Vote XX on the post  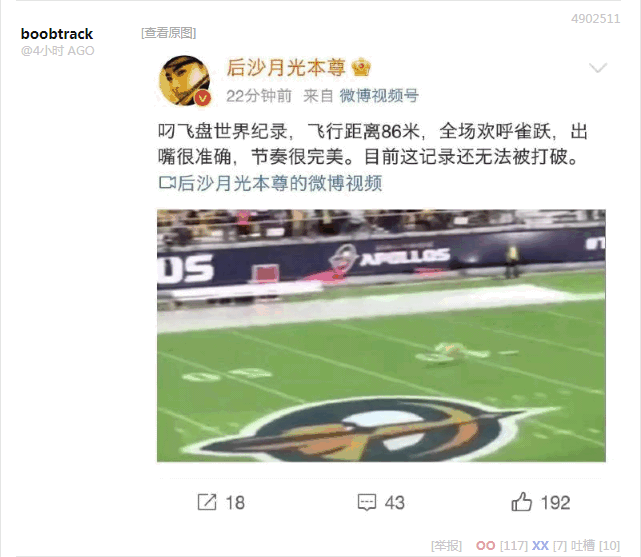tap(540, 546)
